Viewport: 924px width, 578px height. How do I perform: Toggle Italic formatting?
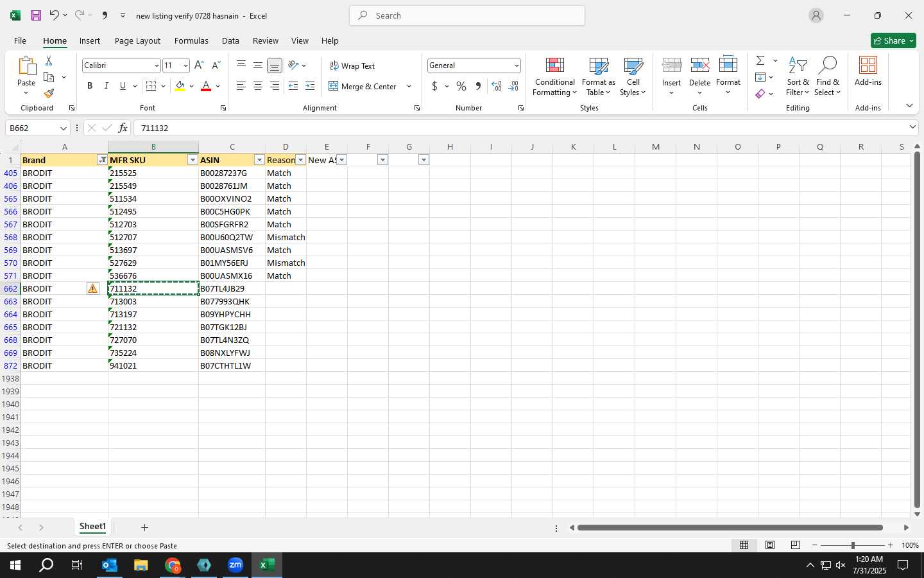[x=106, y=86]
